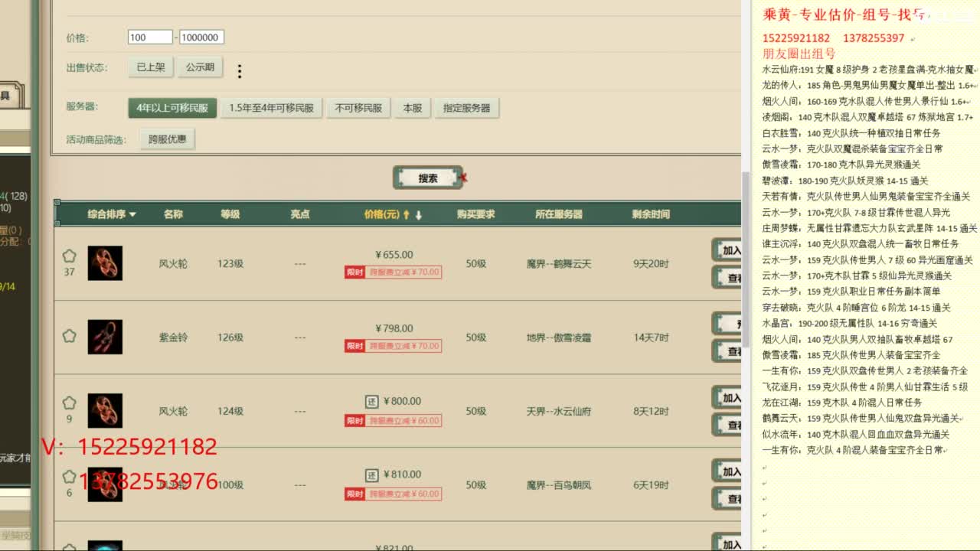Favorite the 124级 风火轮 listing star
Viewport: 980px width, 551px height.
pyautogui.click(x=69, y=403)
